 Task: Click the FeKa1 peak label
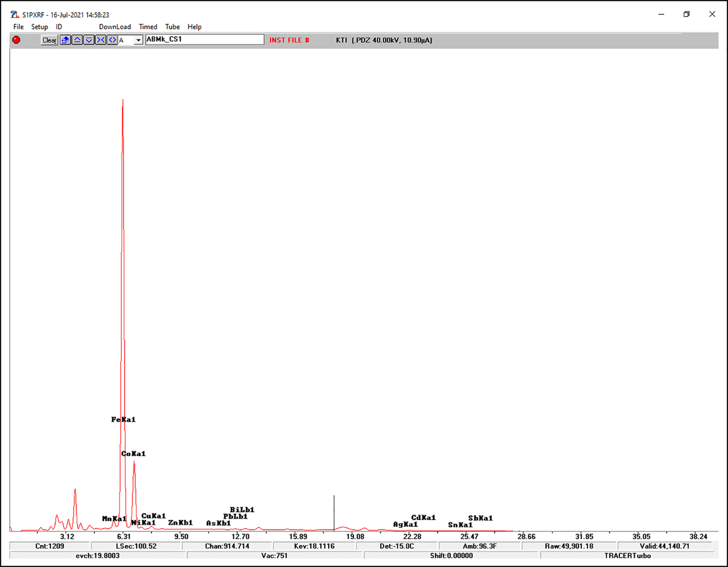(123, 419)
